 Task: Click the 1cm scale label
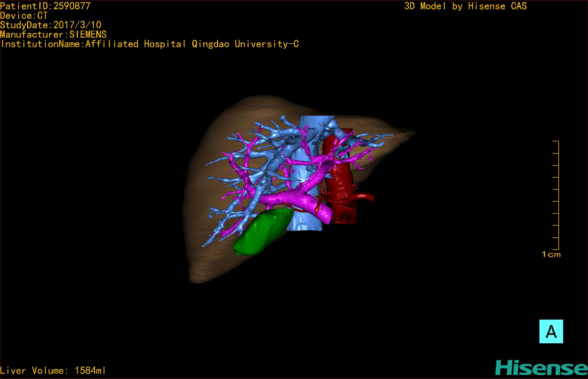tap(551, 254)
